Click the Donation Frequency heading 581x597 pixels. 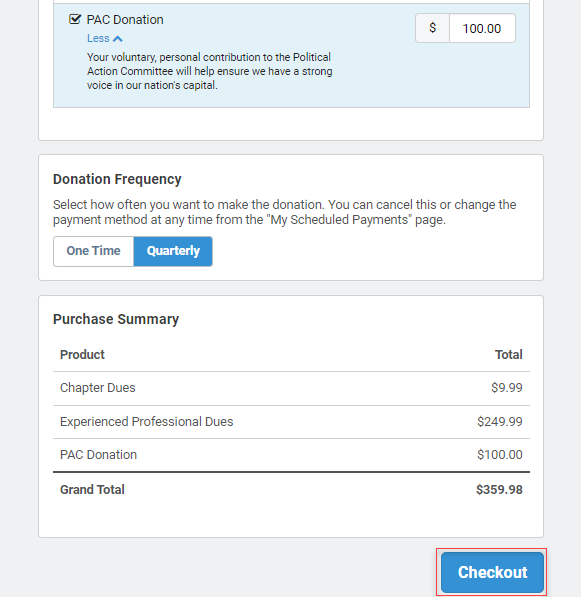coord(117,179)
